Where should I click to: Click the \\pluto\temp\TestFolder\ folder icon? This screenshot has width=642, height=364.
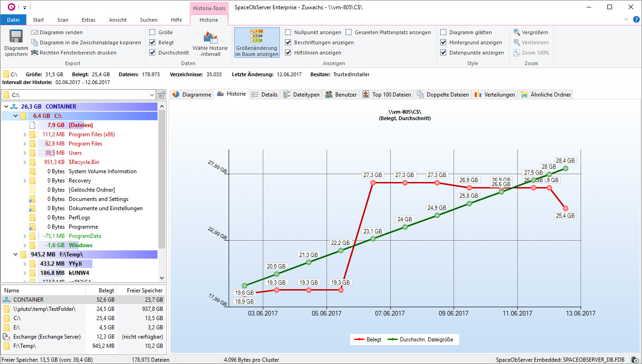(6, 309)
